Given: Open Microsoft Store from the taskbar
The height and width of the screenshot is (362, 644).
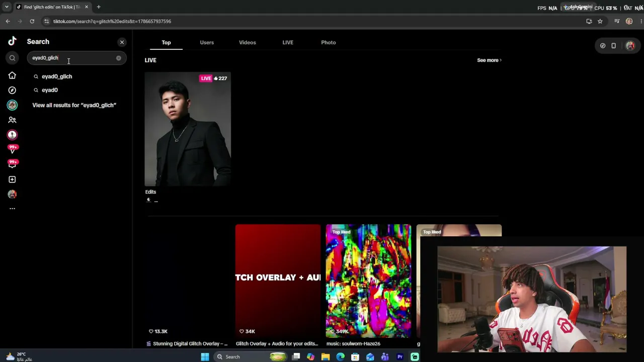Looking at the screenshot, I should (x=355, y=357).
